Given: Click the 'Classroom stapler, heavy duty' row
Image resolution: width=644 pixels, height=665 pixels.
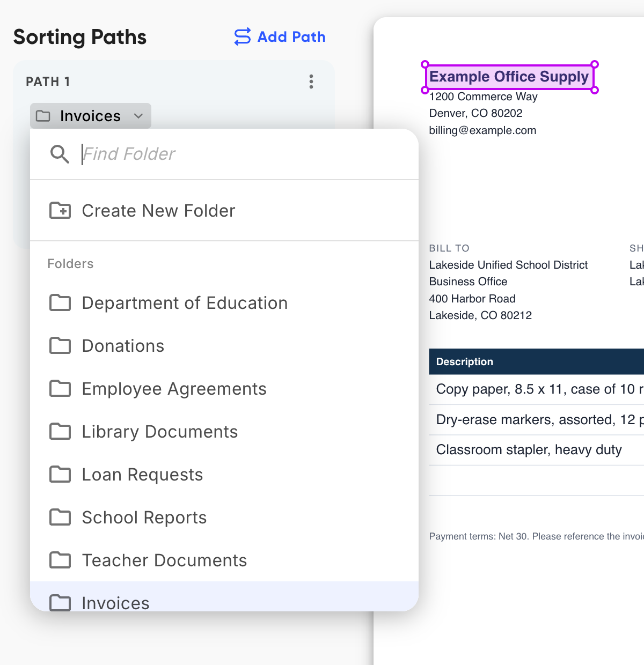Looking at the screenshot, I should click(537, 449).
